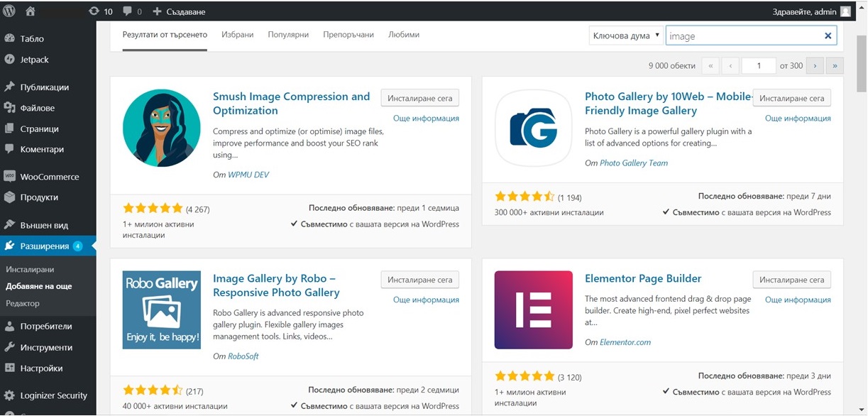Clear the search field with X icon

click(x=828, y=35)
